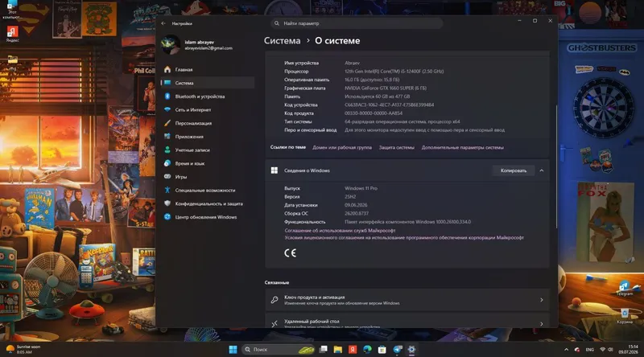Open File Explorer from taskbar
This screenshot has width=644, height=357.
338,349
